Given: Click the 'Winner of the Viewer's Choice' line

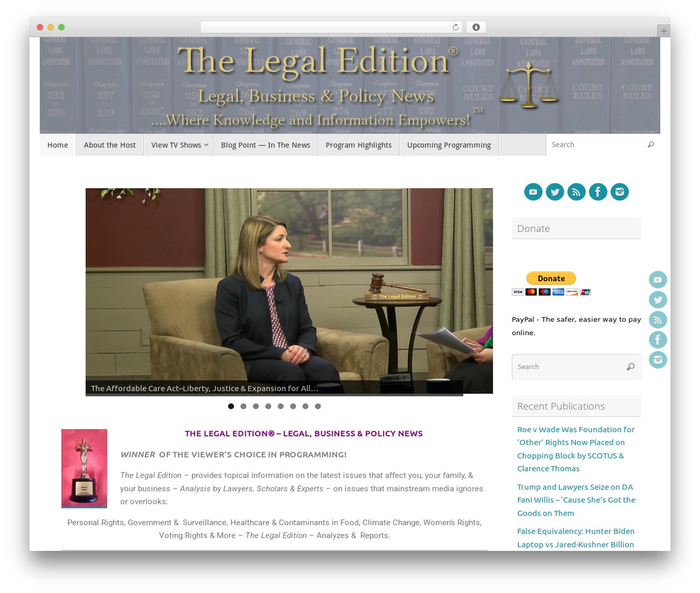Looking at the screenshot, I should coord(233,455).
